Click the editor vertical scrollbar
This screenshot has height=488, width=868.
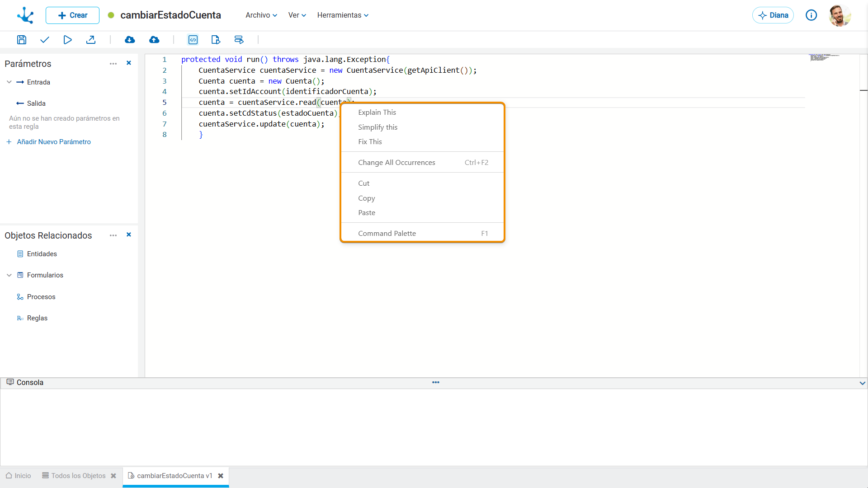863,216
